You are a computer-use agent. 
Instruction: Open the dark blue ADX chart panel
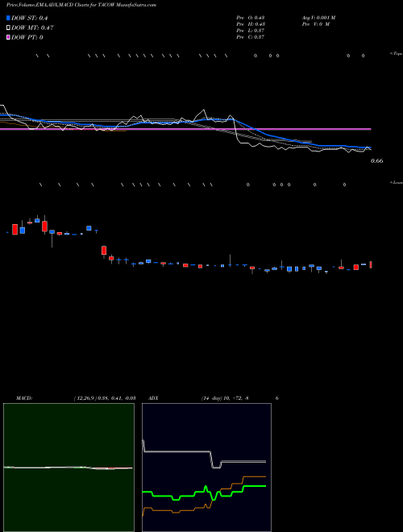click(206, 468)
